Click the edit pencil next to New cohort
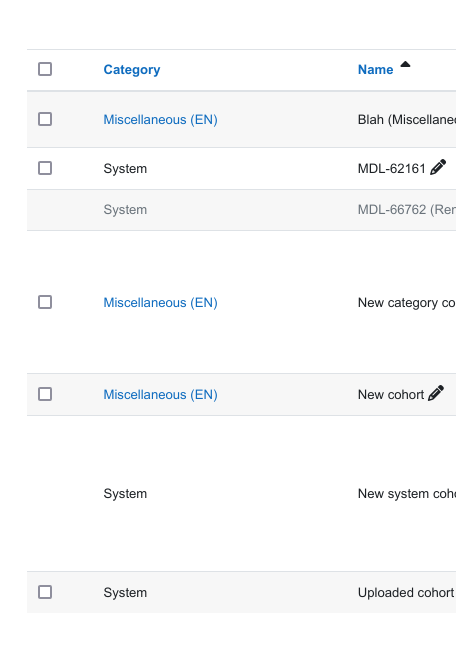456x662 pixels. (x=436, y=393)
